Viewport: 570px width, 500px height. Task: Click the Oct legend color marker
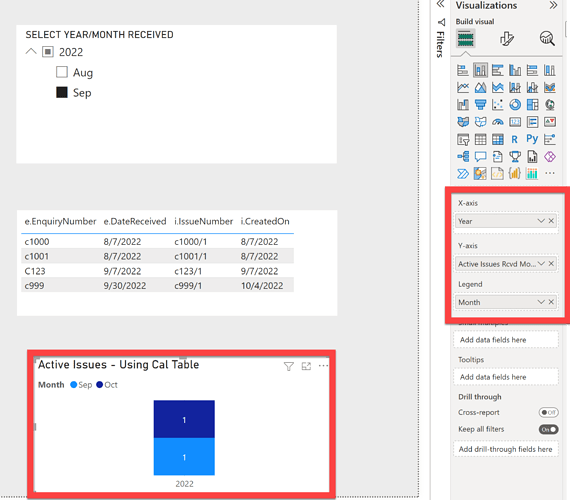(100, 385)
